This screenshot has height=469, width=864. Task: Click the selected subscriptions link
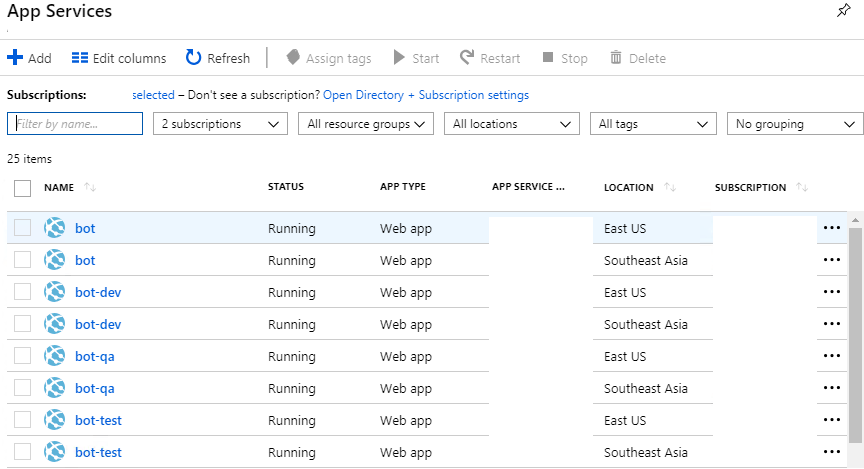[153, 95]
